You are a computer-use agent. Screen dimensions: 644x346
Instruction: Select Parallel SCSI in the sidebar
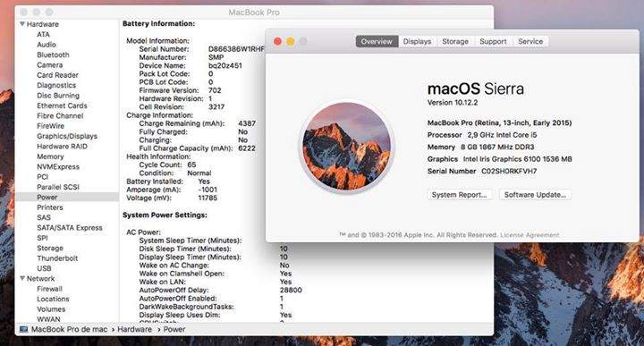pyautogui.click(x=57, y=187)
